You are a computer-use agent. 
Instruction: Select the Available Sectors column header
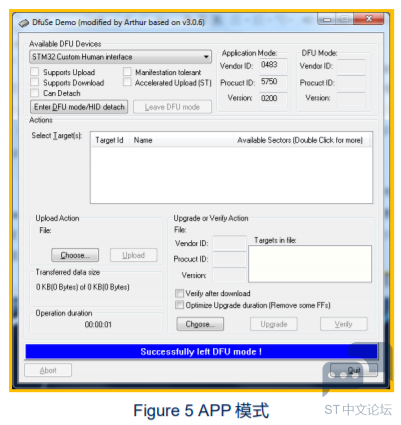302,140
